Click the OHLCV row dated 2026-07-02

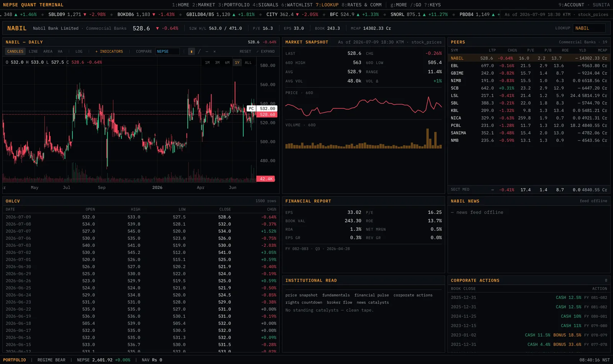141,253
